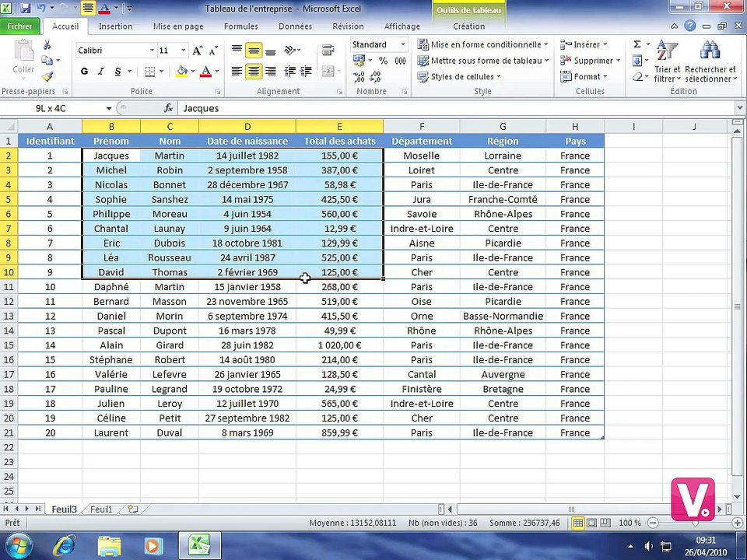Click the Copy icon in Presse-papiers
This screenshot has width=747, height=560.
(47, 61)
